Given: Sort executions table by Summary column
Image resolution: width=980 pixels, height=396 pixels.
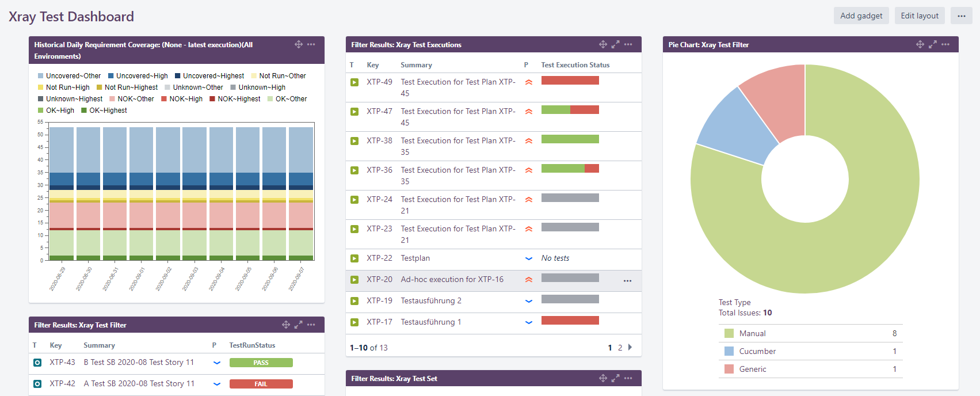Looking at the screenshot, I should pos(416,65).
